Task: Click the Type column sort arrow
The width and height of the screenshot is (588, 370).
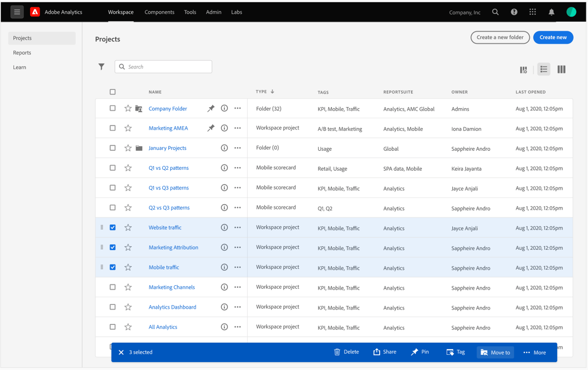Action: pyautogui.click(x=273, y=92)
